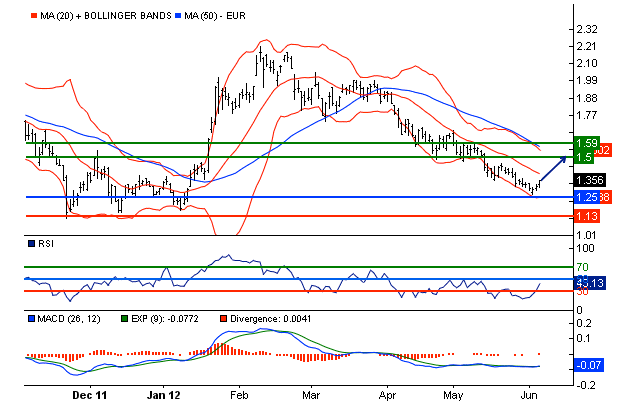
Task: Click the black 1.356 current price tag
Action: (x=589, y=180)
